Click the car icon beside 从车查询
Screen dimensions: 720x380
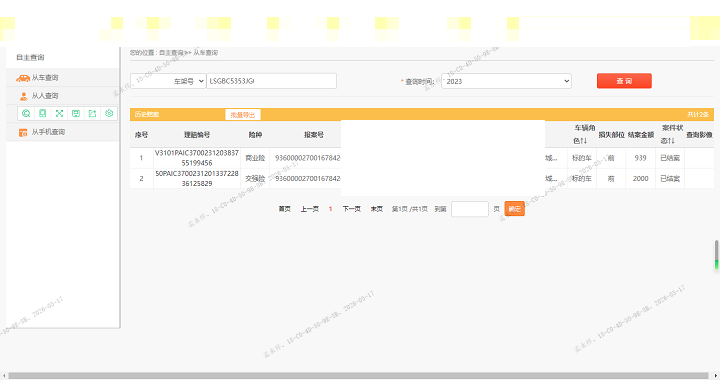23,78
